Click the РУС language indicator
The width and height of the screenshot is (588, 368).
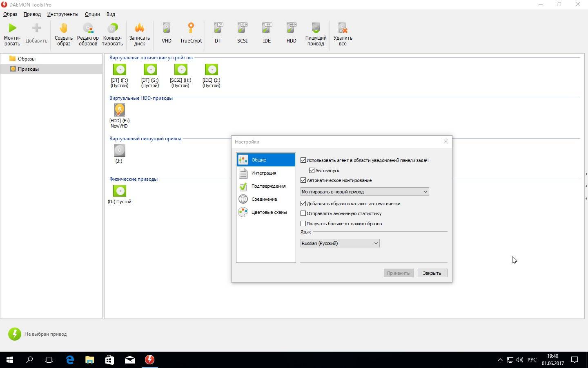(532, 360)
